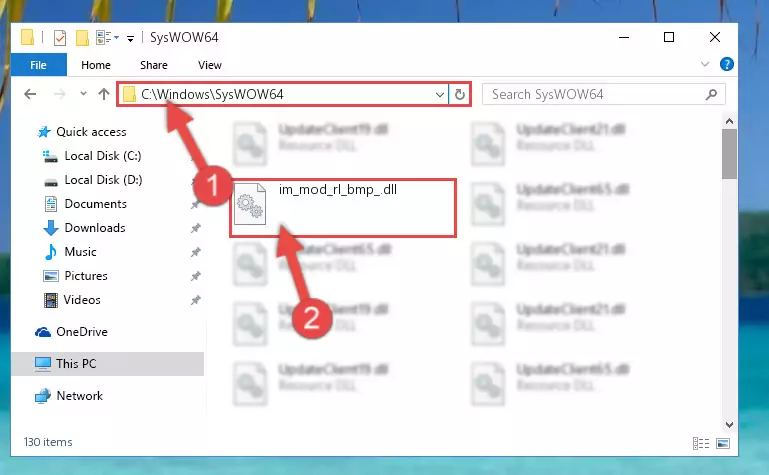Select OneDrive in navigation pane
The width and height of the screenshot is (769, 475).
[x=82, y=332]
